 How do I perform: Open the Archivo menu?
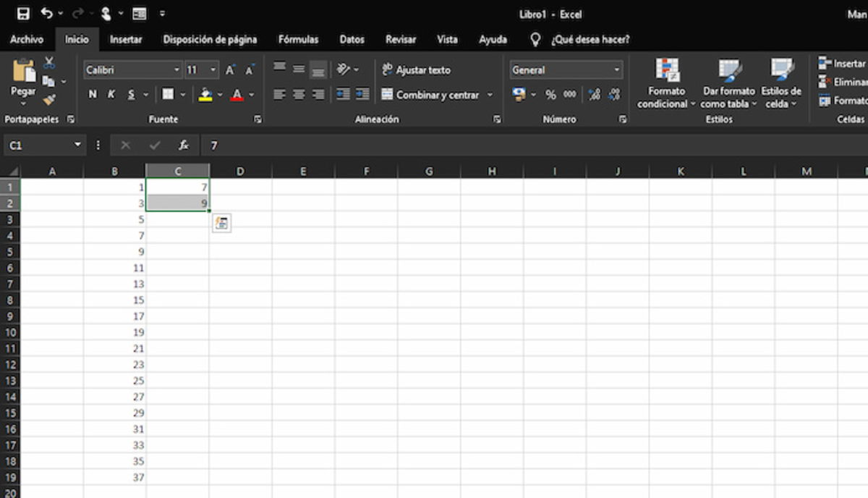point(27,40)
